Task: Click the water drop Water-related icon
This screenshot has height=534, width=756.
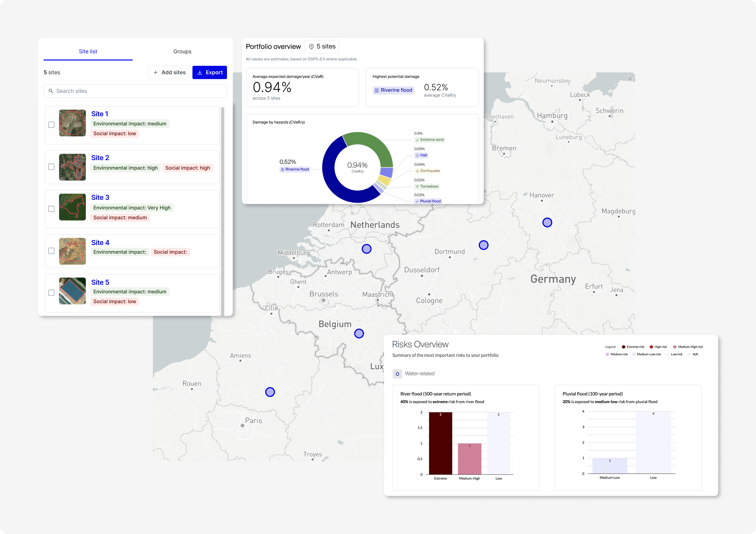Action: tap(397, 374)
